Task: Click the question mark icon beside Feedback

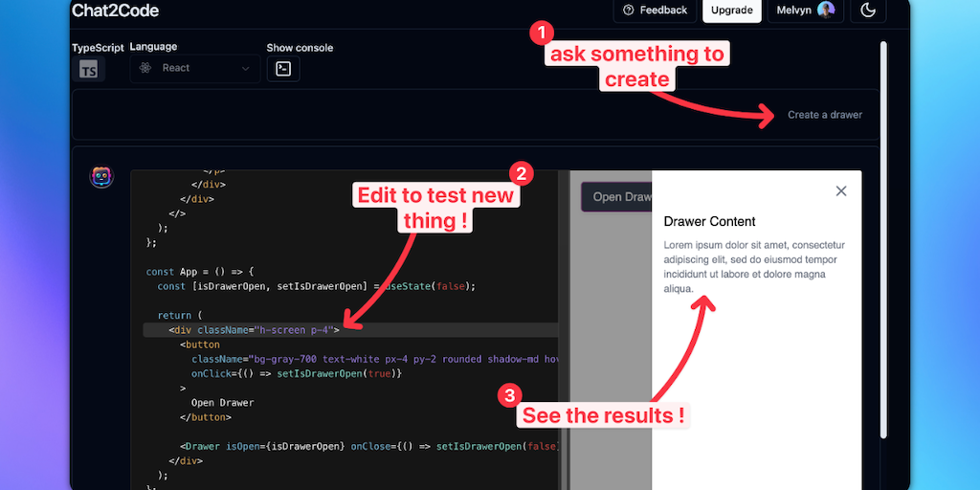Action: tap(629, 11)
